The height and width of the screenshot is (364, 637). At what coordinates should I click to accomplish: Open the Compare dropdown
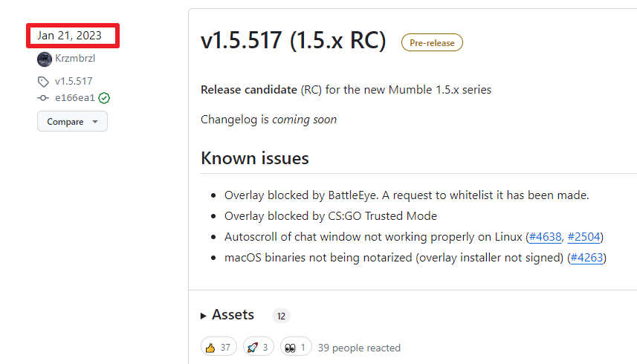point(72,121)
